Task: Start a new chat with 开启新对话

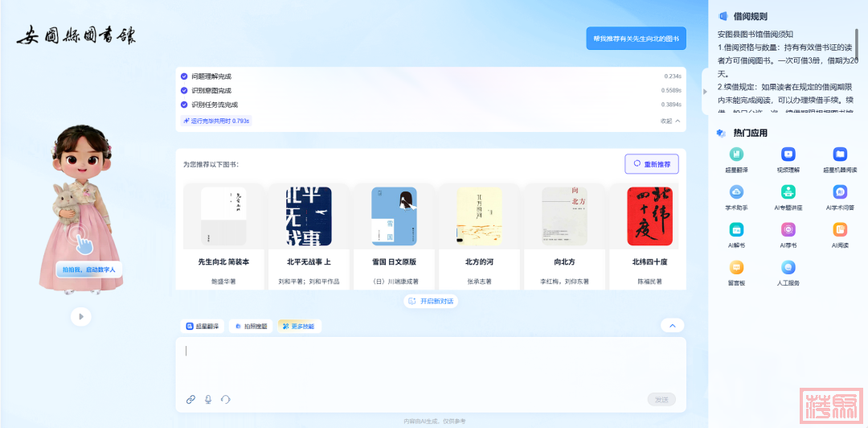Action: pos(431,301)
